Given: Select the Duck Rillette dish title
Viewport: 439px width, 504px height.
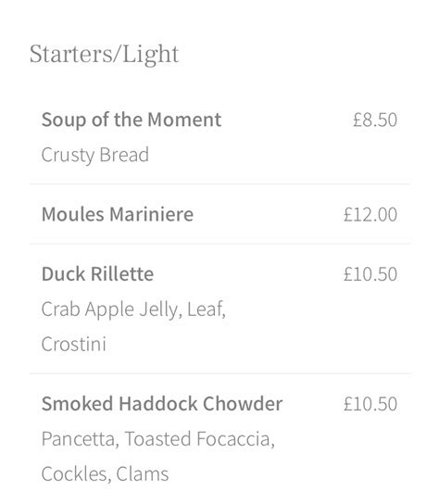Looking at the screenshot, I should (x=97, y=274).
